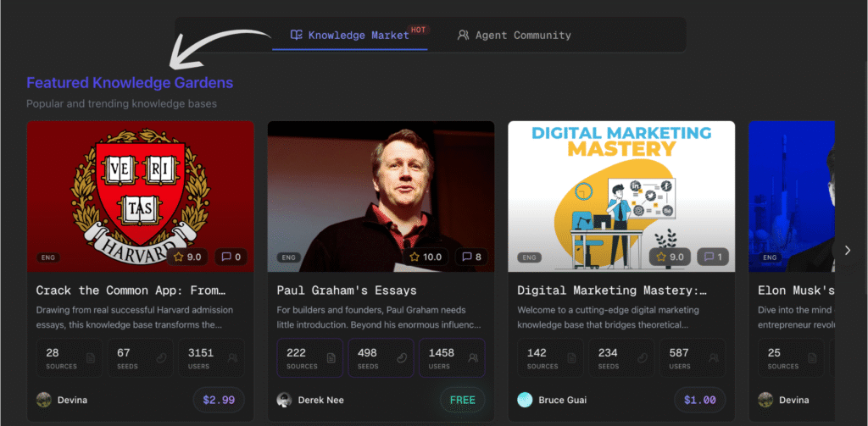Open the Harvard crest thumbnail

pyautogui.click(x=141, y=196)
